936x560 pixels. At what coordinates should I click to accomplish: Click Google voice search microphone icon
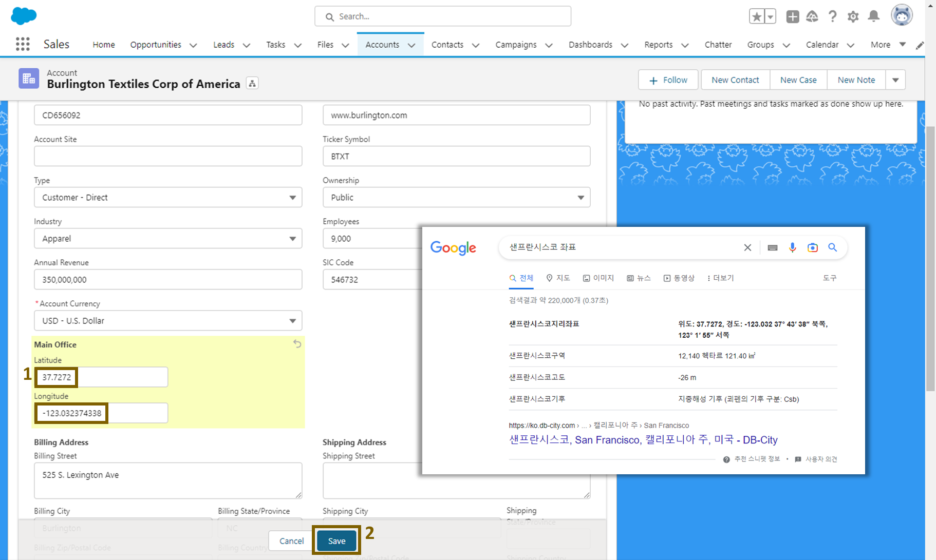[792, 247]
